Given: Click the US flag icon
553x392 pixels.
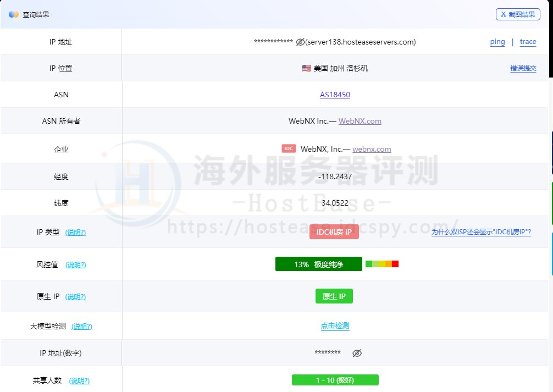Looking at the screenshot, I should click(307, 68).
